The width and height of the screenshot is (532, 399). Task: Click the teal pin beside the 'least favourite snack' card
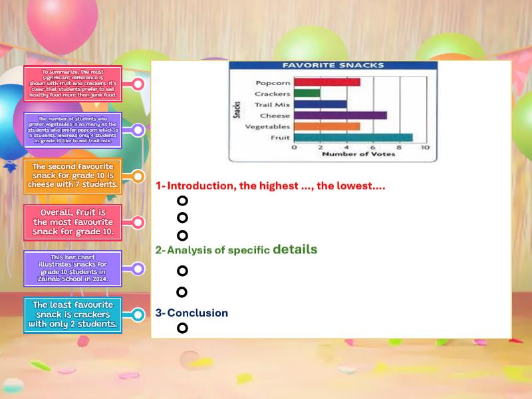[138, 315]
